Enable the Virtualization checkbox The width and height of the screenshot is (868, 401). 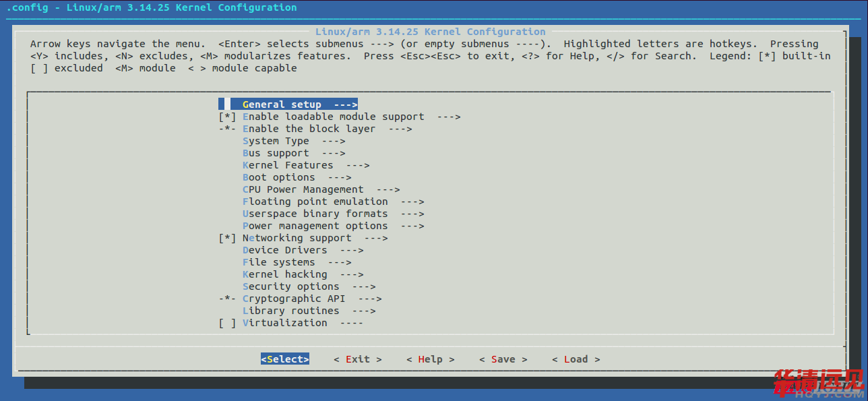(227, 323)
